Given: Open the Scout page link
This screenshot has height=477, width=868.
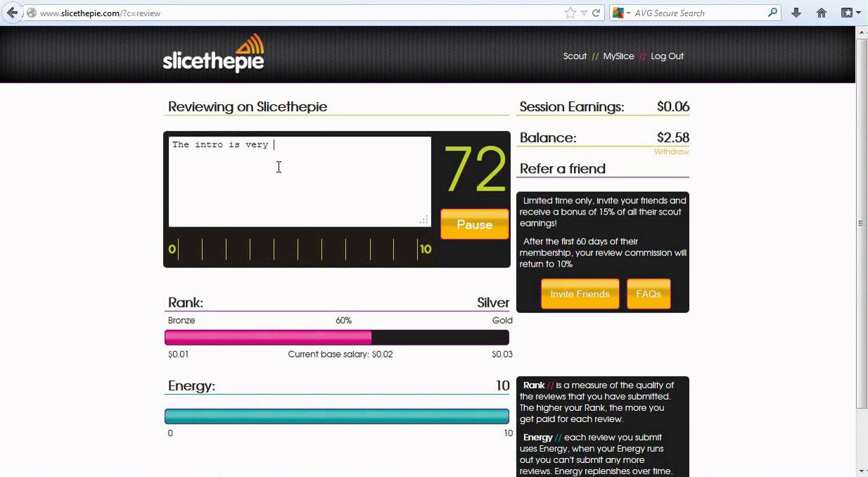Looking at the screenshot, I should [575, 56].
